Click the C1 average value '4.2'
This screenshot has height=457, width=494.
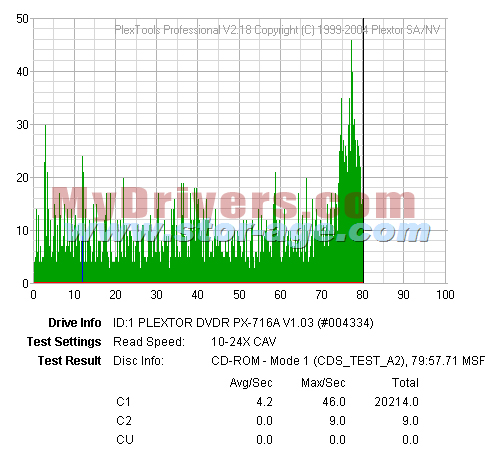pos(264,402)
